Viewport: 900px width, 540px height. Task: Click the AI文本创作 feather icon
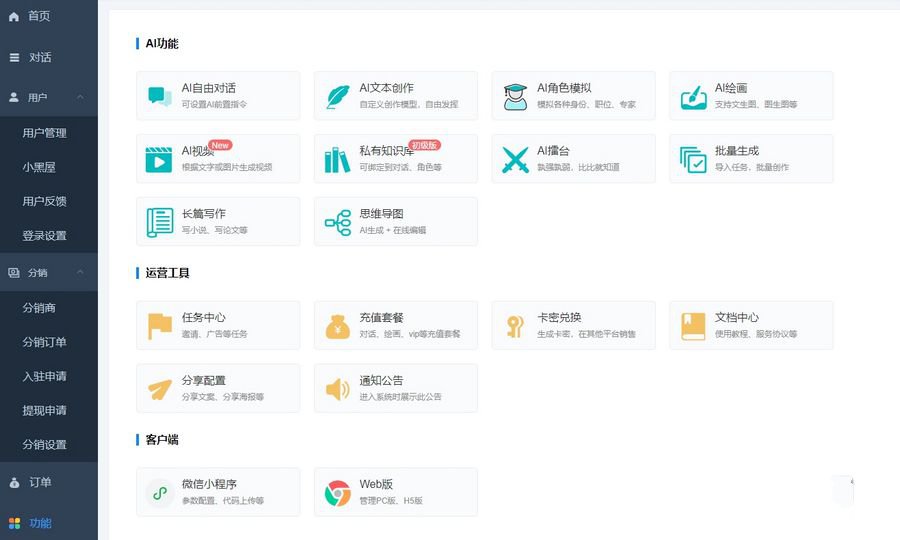coord(338,96)
